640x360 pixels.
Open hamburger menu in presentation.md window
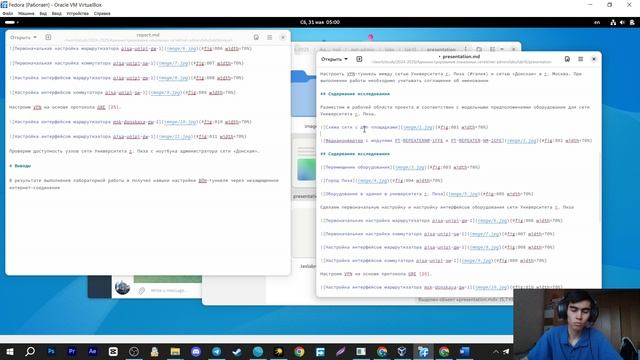[580, 59]
